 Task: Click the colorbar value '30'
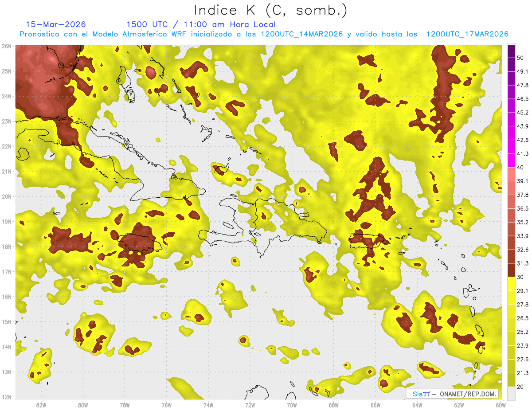tap(521, 277)
